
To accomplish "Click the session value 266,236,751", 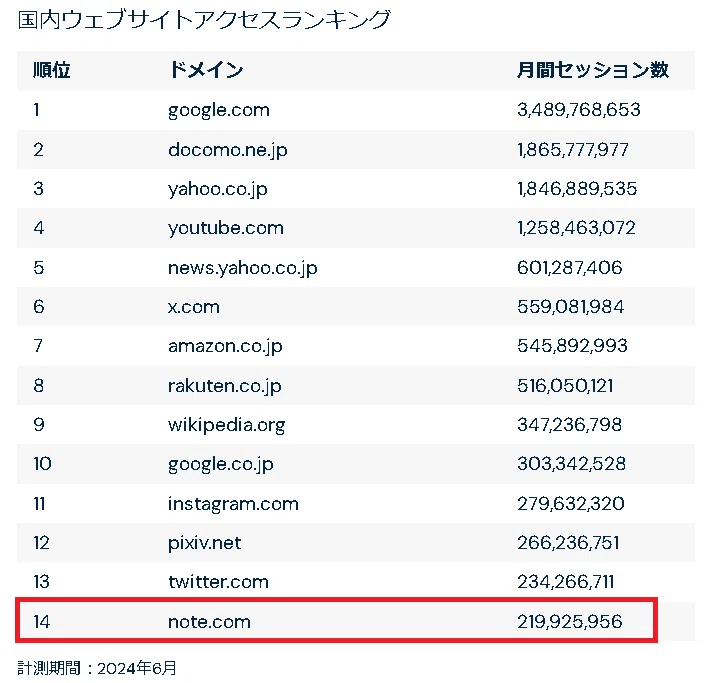I will pos(568,542).
